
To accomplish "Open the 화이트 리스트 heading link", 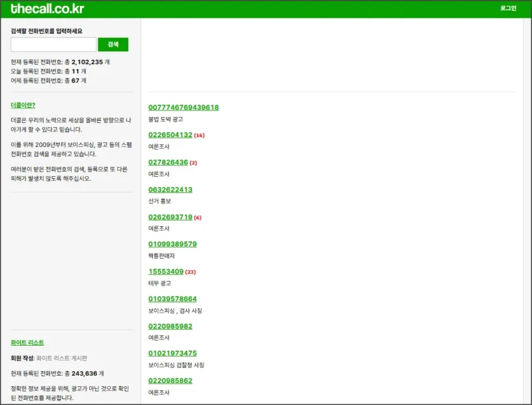I will tap(27, 342).
